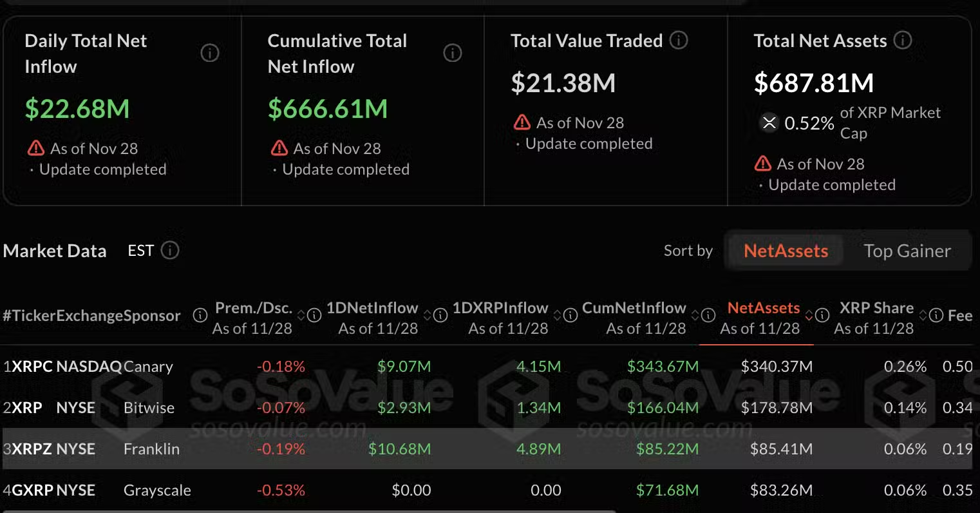The height and width of the screenshot is (513, 980).
Task: Click the Cumulative Total Net Inflow info tooltip
Action: pos(452,53)
